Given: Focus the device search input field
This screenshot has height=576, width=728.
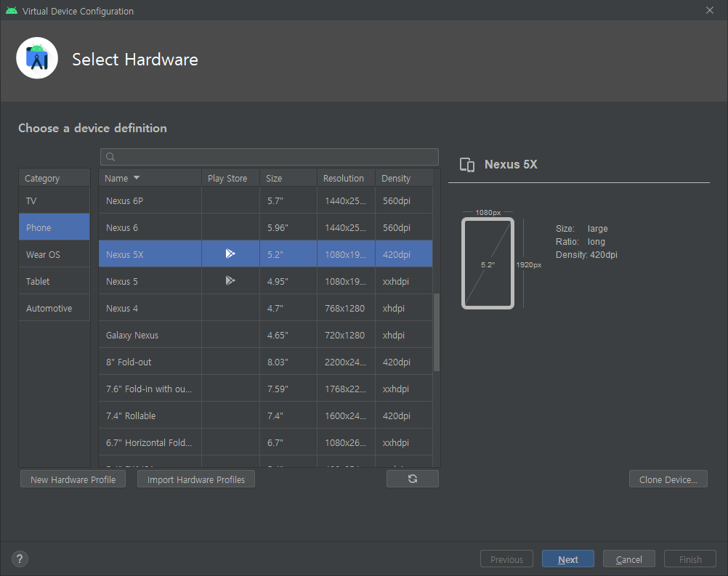Looking at the screenshot, I should point(270,157).
